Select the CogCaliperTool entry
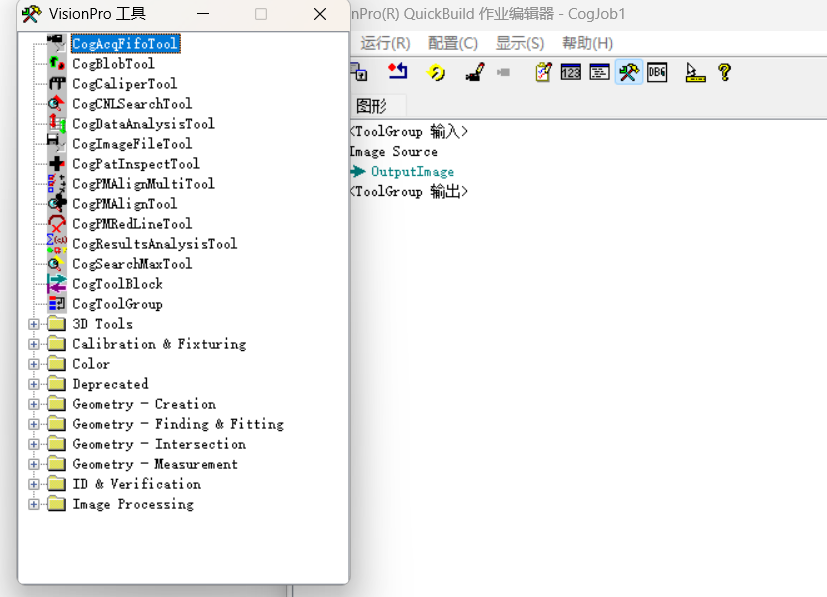The width and height of the screenshot is (827, 597). point(124,84)
